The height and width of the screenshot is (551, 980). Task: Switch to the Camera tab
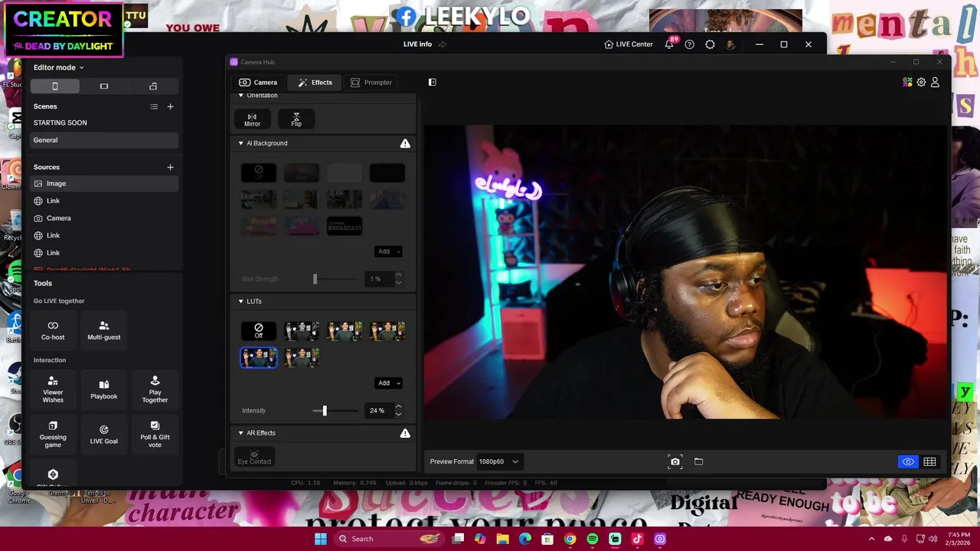(x=258, y=83)
